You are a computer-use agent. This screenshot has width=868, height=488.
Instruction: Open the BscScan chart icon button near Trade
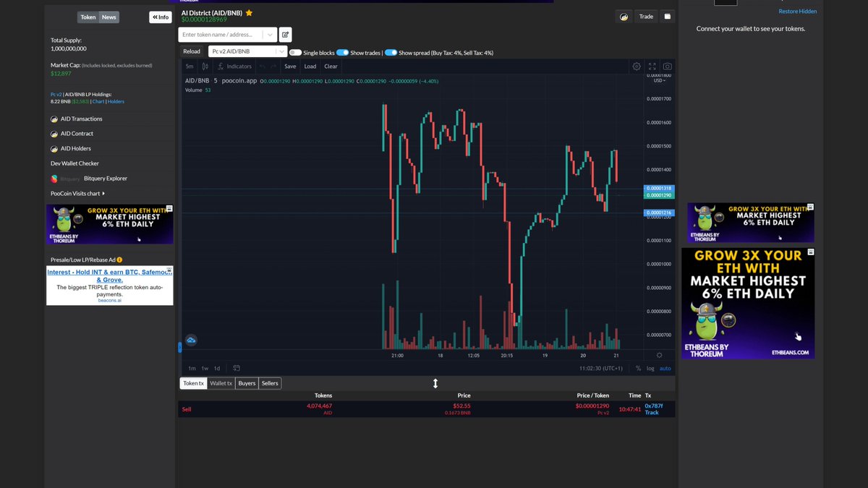click(x=623, y=17)
